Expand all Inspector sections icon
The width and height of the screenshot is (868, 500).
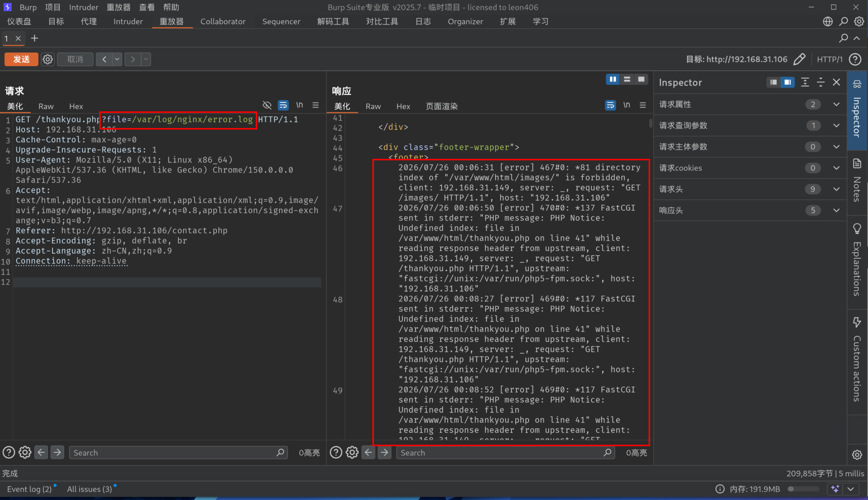pos(805,82)
